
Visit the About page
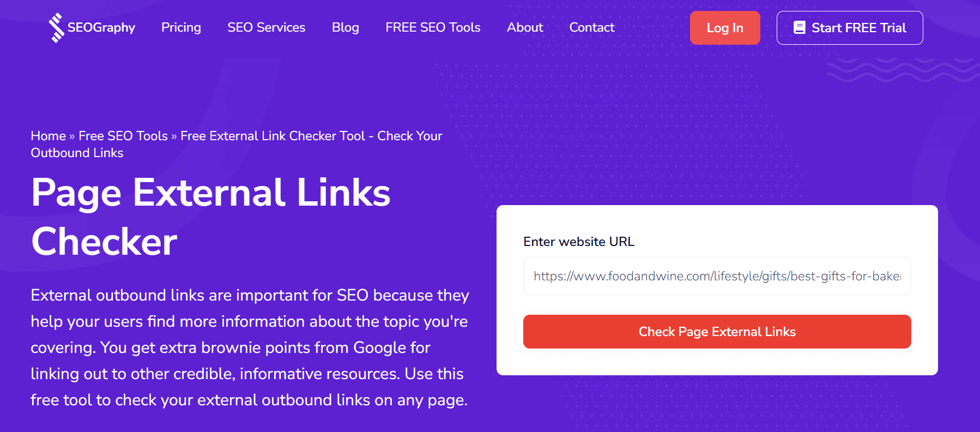[524, 28]
